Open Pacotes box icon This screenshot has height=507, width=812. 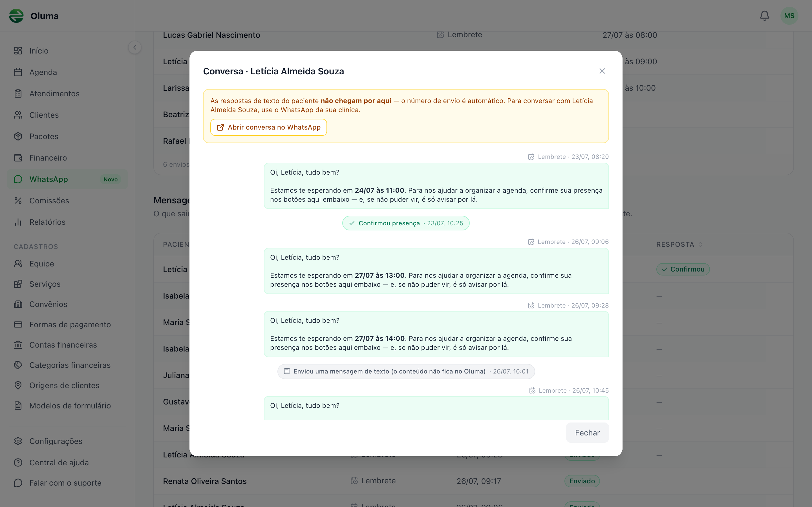[18, 137]
